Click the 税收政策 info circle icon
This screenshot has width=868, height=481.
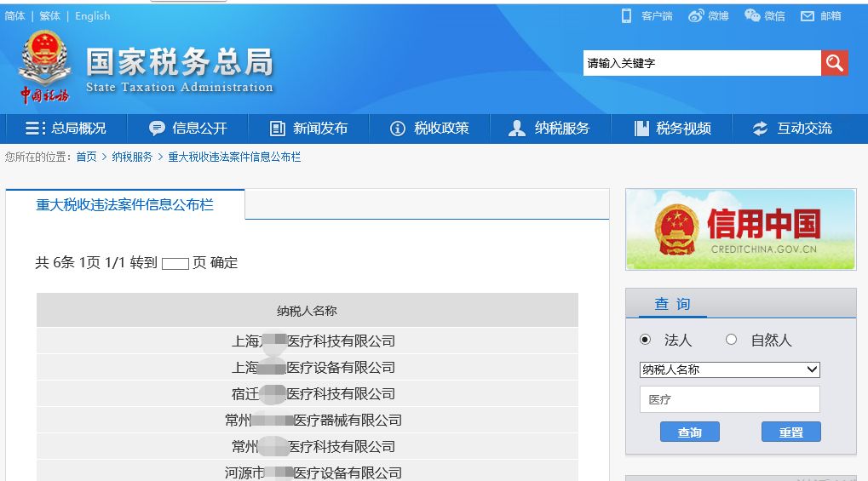click(x=398, y=129)
